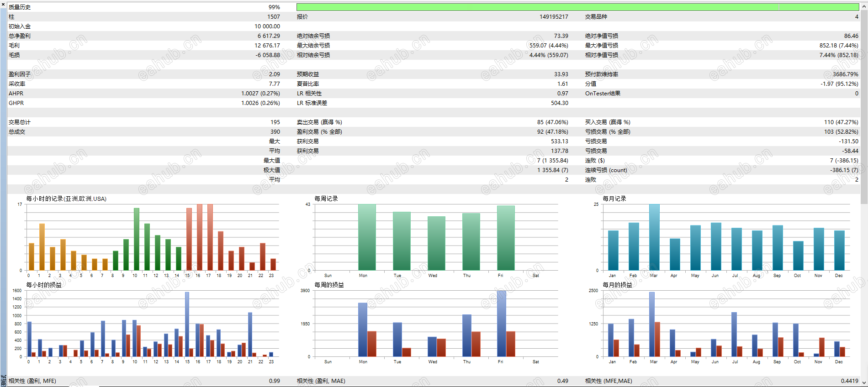This screenshot has height=387, width=868.
Task: Click the gross profit value 12 676.17
Action: tap(267, 46)
